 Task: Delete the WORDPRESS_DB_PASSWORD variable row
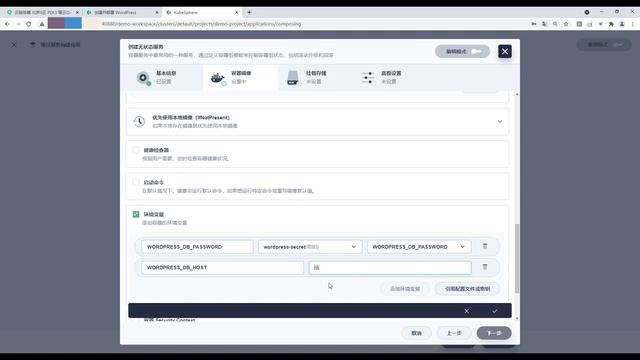click(x=485, y=246)
